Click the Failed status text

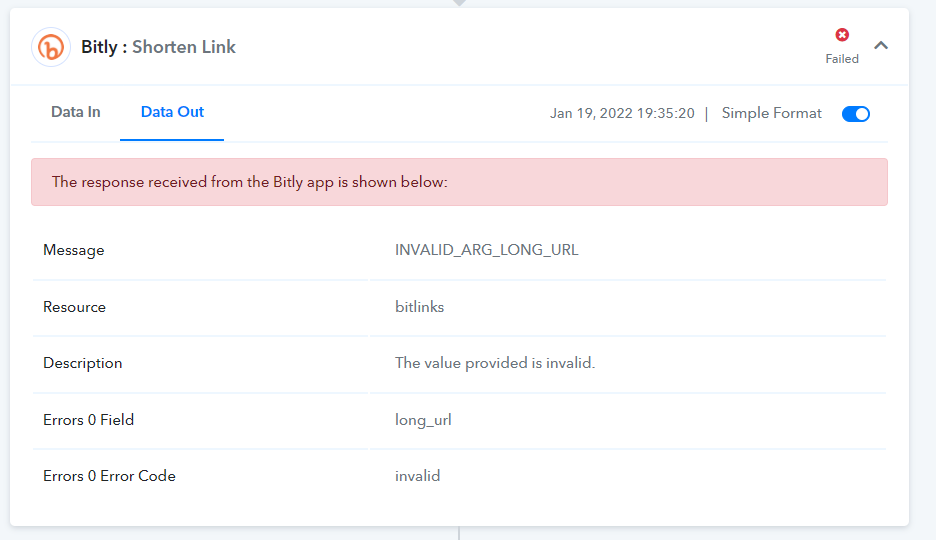(x=842, y=59)
